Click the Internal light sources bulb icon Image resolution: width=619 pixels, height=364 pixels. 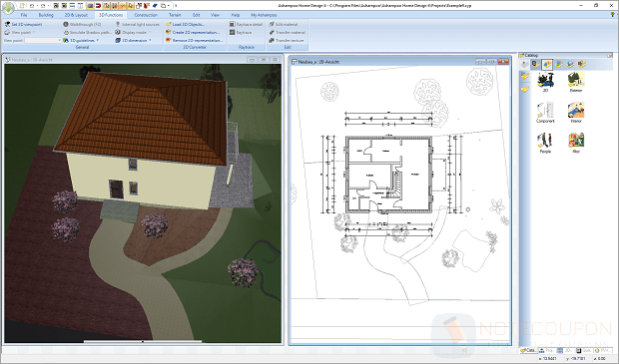coord(118,25)
